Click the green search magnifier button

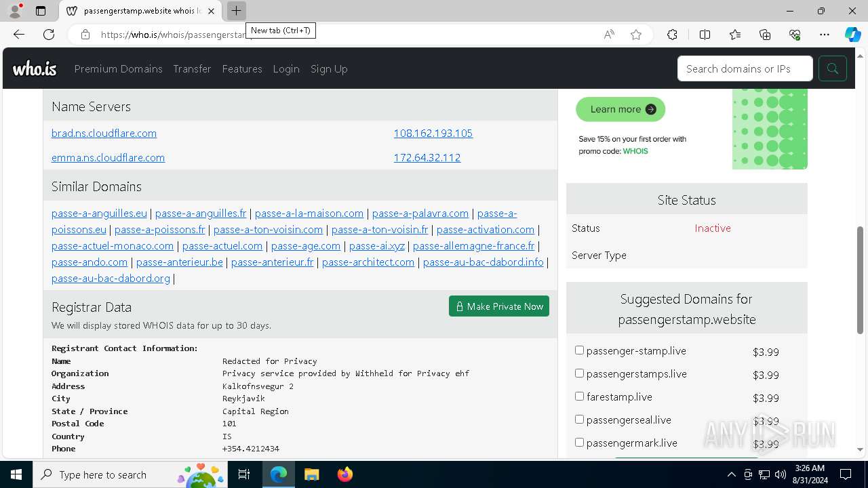point(832,68)
